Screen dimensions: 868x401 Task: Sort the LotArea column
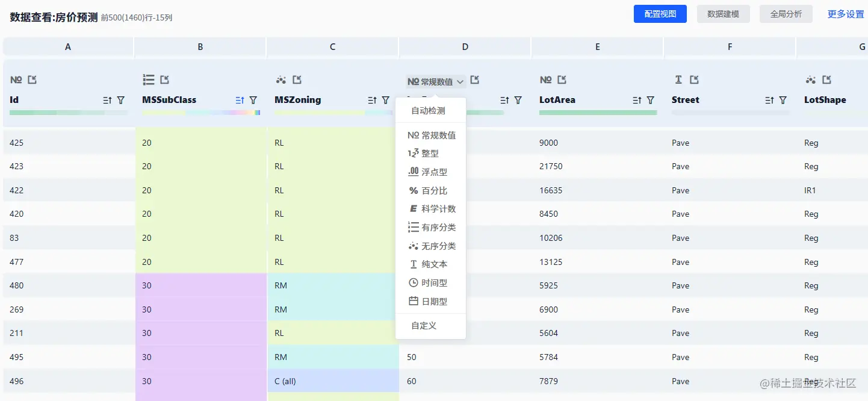click(x=637, y=101)
